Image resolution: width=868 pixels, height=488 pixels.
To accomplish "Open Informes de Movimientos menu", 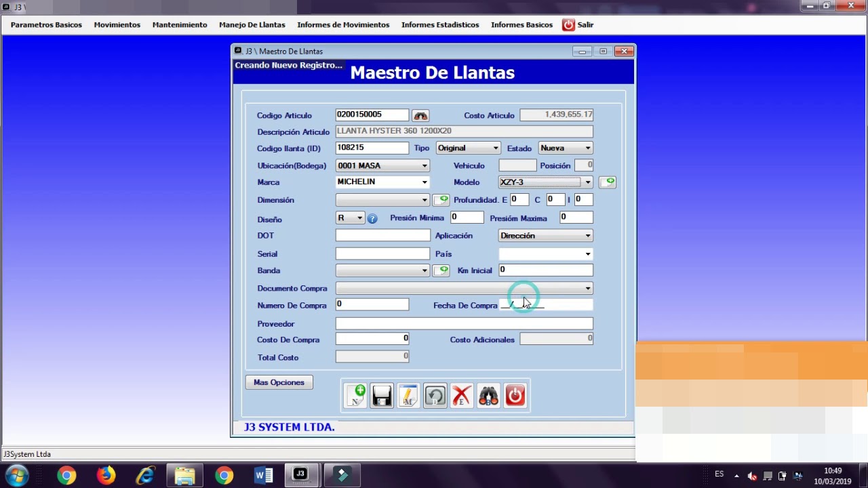I will click(x=343, y=25).
